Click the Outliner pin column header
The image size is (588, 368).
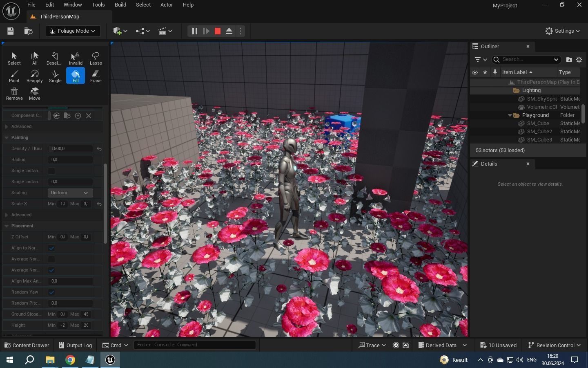click(x=495, y=72)
